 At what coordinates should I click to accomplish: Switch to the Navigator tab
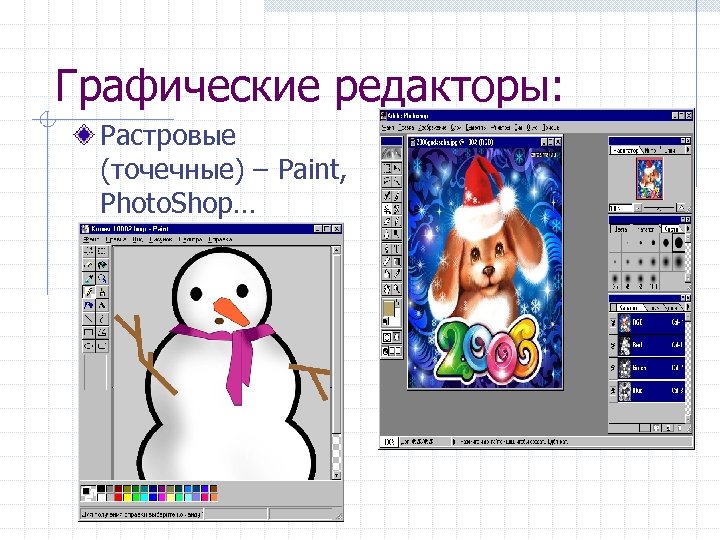(625, 151)
